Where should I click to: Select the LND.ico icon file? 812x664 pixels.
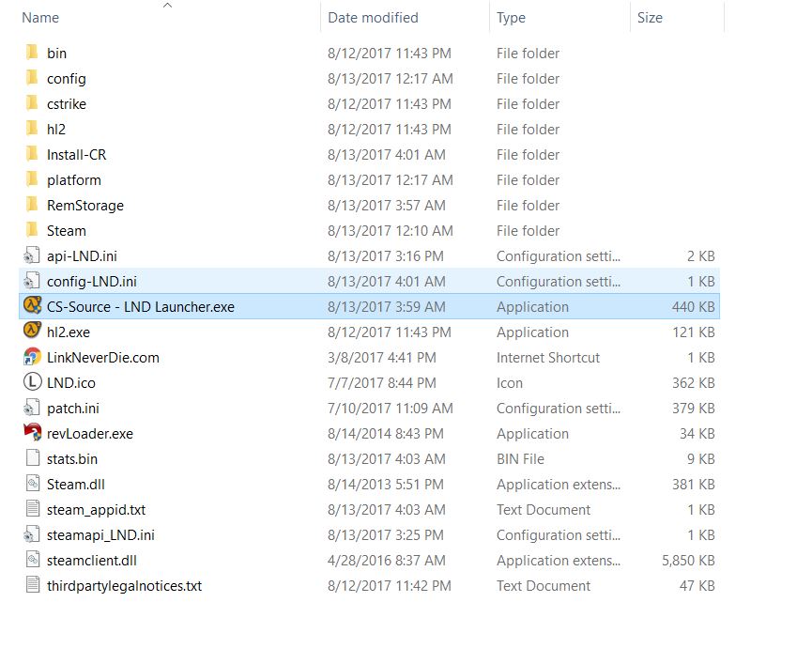click(32, 382)
